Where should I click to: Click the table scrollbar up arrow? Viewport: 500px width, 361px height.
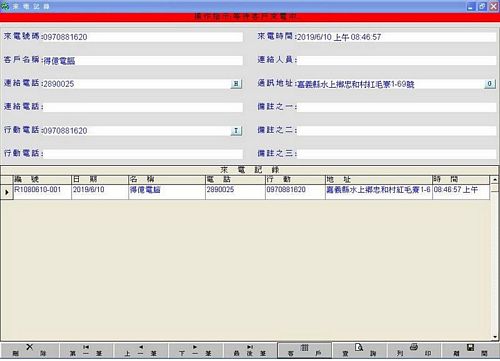pos(495,180)
